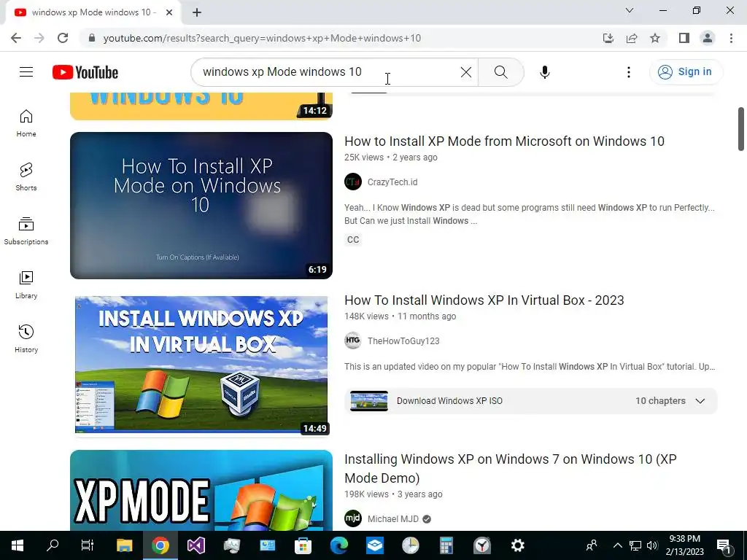The width and height of the screenshot is (747, 560).
Task: Click the CC closed captions badge
Action: 353,239
